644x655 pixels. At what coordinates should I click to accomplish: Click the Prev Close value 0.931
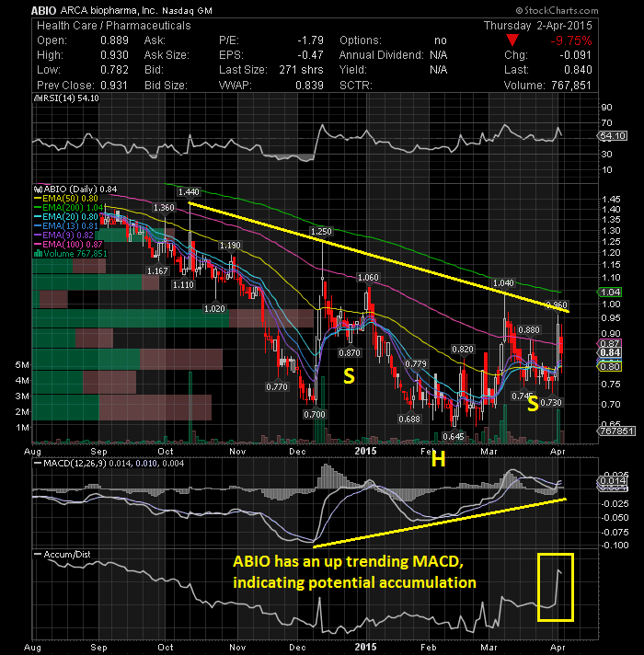[x=114, y=86]
